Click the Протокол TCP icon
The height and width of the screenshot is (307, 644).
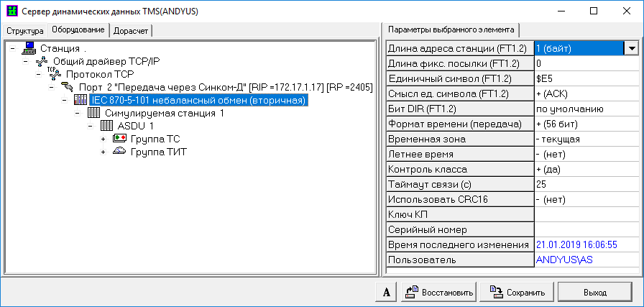click(x=55, y=74)
